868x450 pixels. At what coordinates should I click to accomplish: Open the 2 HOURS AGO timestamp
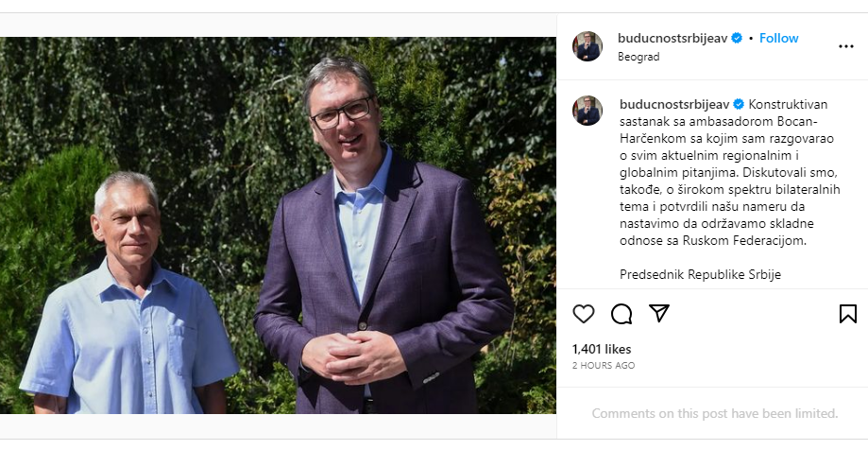(x=604, y=365)
